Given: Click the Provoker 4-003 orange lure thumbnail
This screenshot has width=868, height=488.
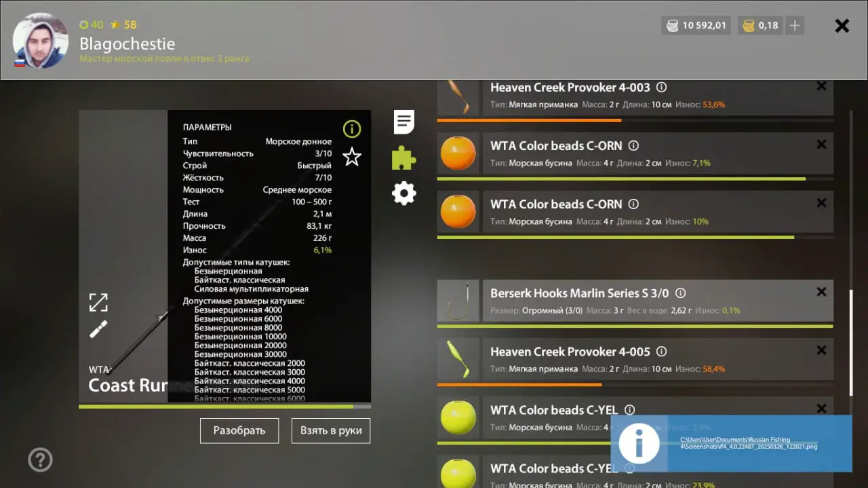Looking at the screenshot, I should pos(458,98).
